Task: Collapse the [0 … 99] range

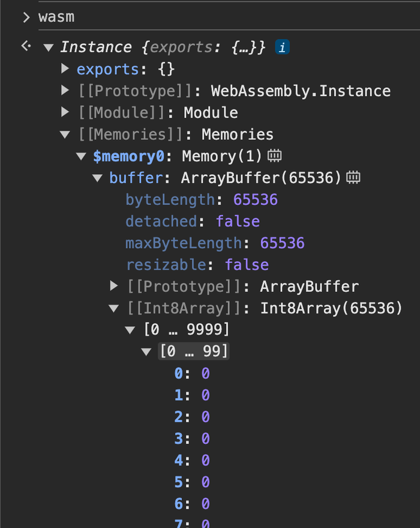Action: tap(146, 352)
